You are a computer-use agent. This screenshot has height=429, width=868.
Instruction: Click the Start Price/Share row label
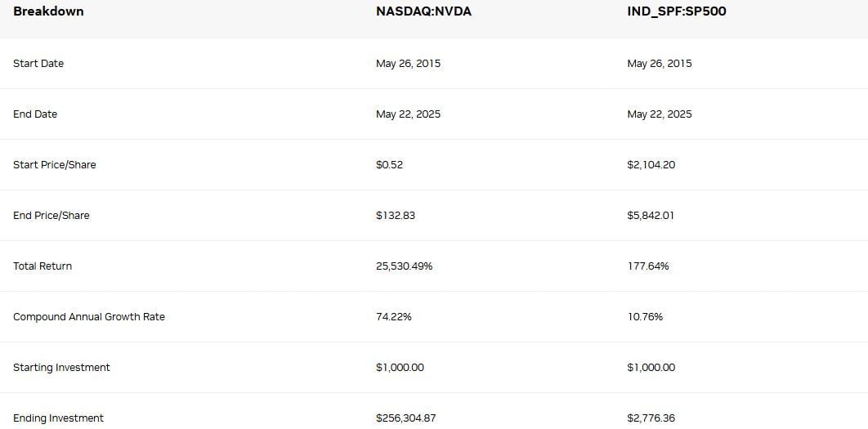click(55, 165)
